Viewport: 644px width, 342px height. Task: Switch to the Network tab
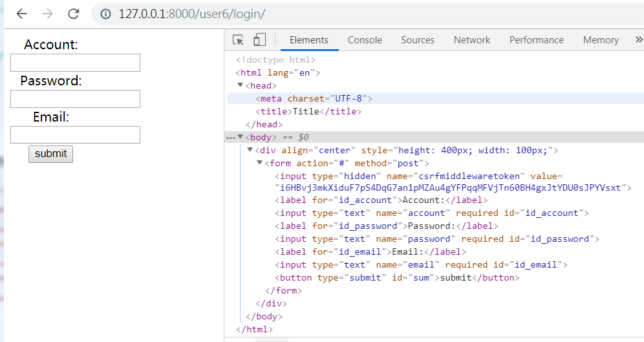point(472,40)
